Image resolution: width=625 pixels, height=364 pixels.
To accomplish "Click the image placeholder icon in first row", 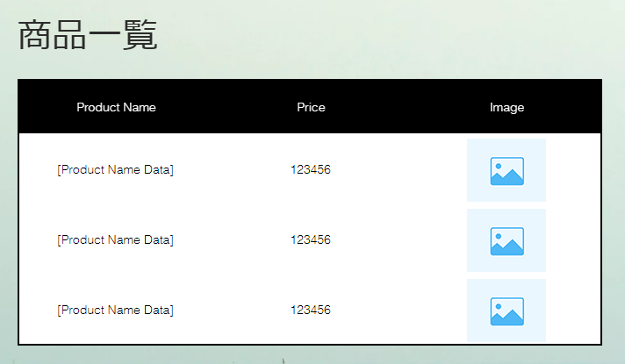I will (x=506, y=171).
